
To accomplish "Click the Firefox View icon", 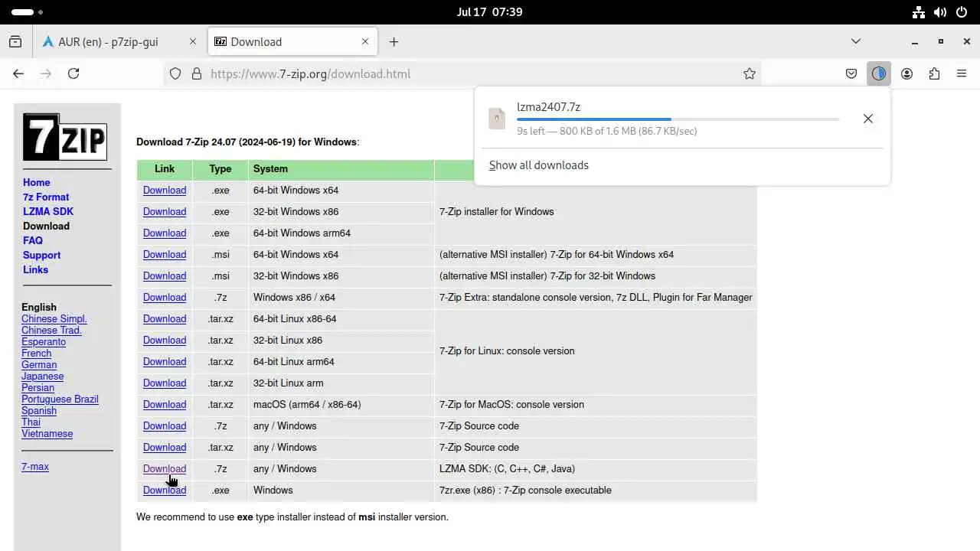I will pos(15,42).
